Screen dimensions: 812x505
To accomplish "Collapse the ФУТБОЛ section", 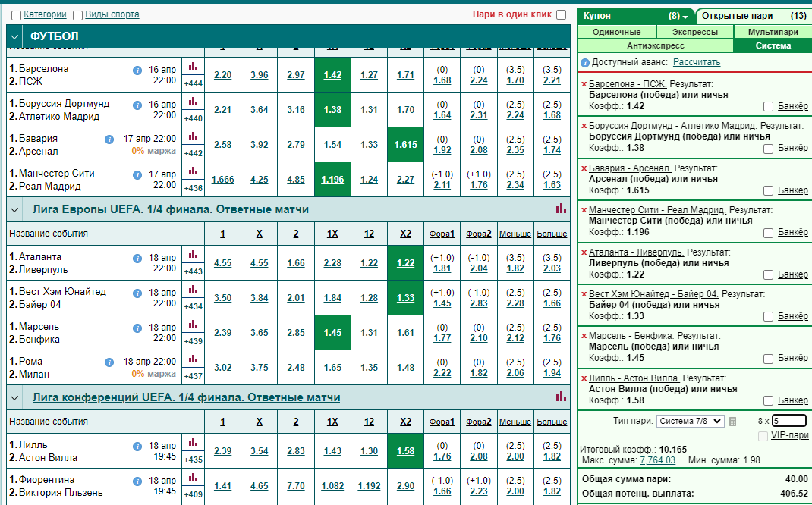I will 14,36.
